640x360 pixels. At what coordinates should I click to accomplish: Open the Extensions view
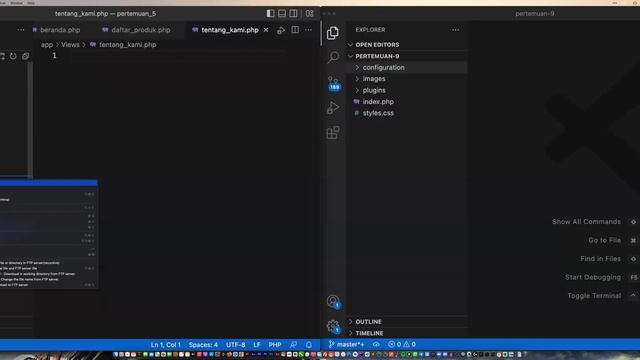333,133
